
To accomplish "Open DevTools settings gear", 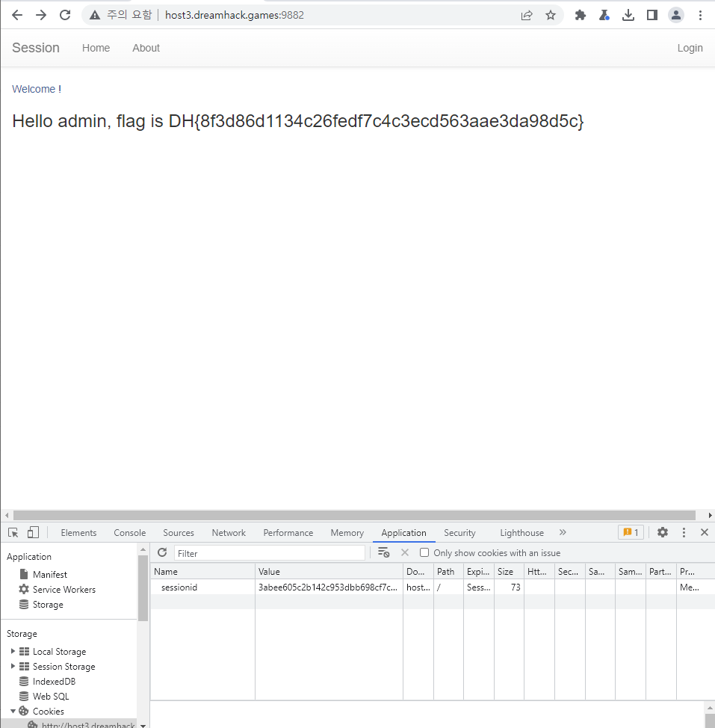I will [663, 532].
